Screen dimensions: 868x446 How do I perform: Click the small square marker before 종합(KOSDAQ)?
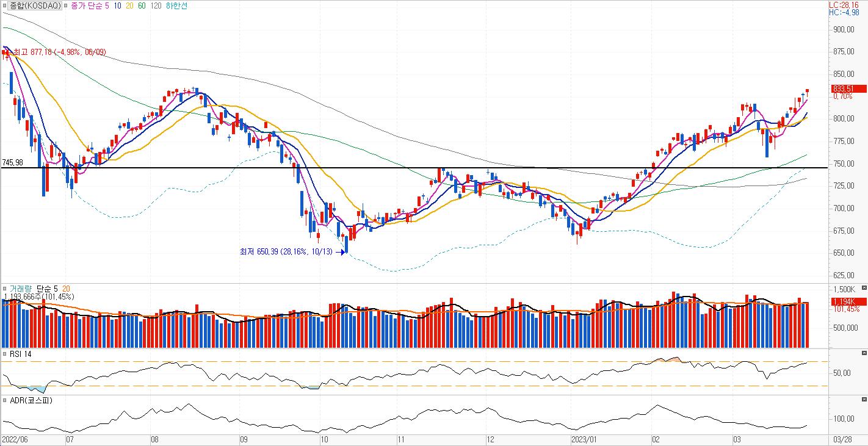[5, 5]
